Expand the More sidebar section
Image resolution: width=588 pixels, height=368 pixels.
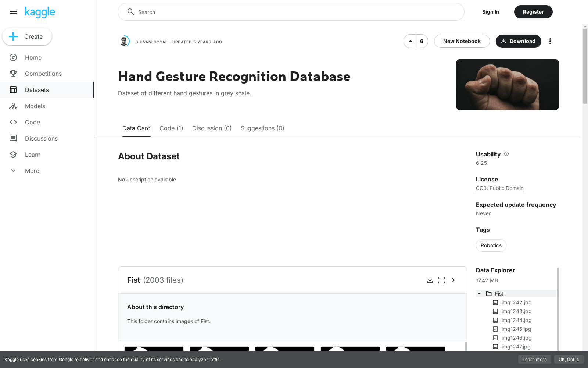47,171
